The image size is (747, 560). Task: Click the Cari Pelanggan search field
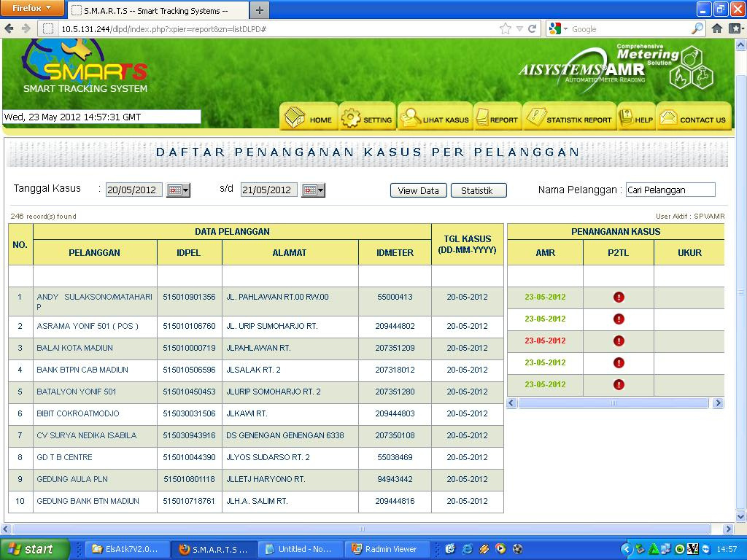670,190
